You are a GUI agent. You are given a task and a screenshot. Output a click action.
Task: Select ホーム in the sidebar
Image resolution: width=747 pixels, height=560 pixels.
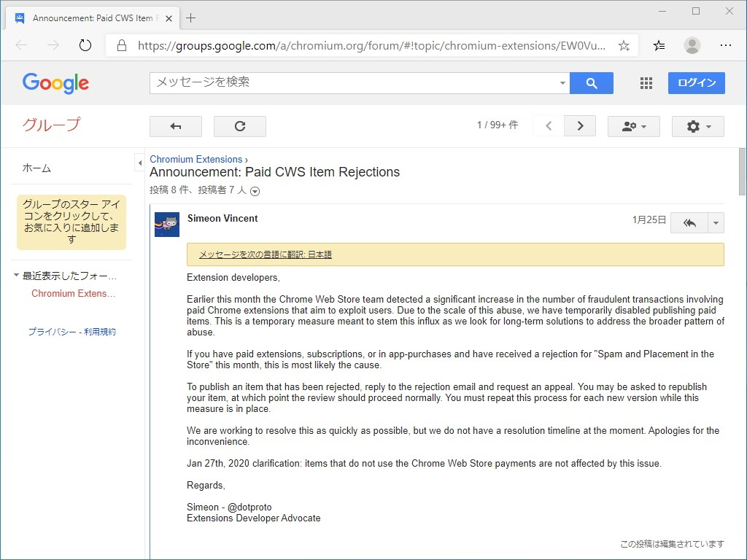point(37,167)
